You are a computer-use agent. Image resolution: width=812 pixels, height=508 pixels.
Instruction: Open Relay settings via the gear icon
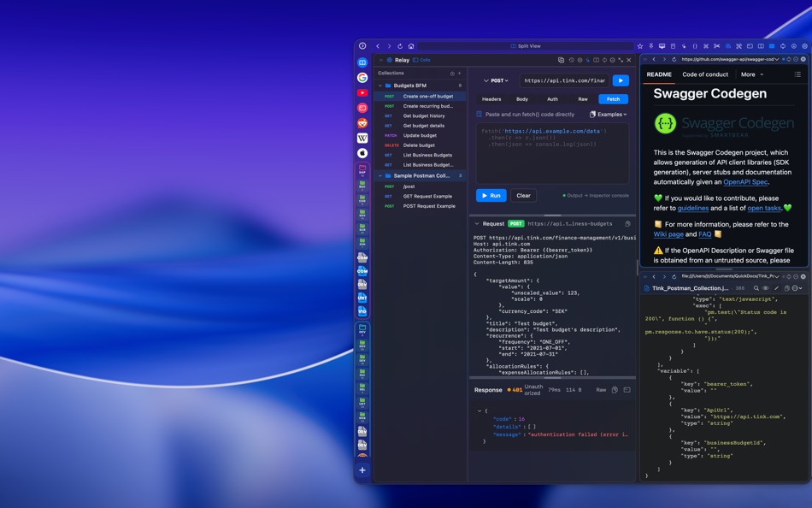(x=580, y=60)
